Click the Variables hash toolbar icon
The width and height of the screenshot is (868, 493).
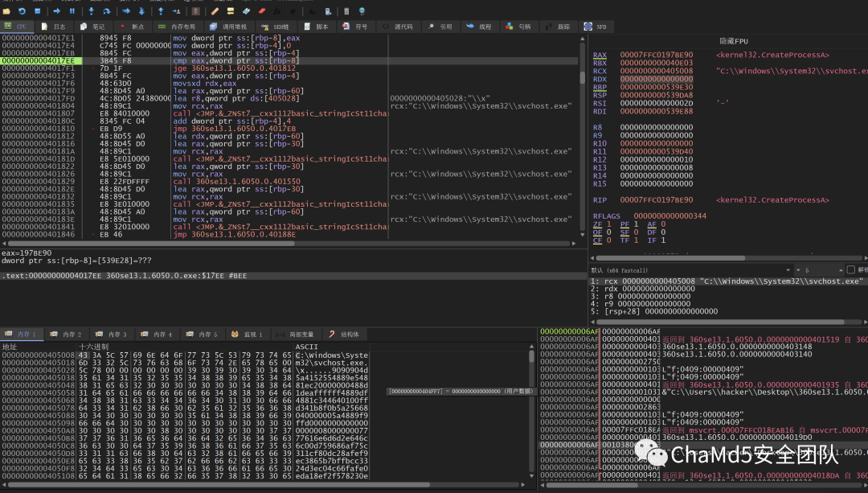[293, 11]
